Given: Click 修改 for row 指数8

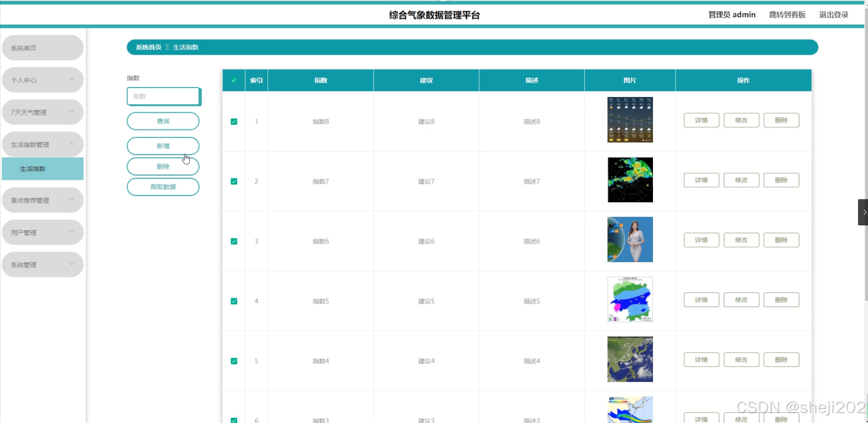Looking at the screenshot, I should [741, 120].
